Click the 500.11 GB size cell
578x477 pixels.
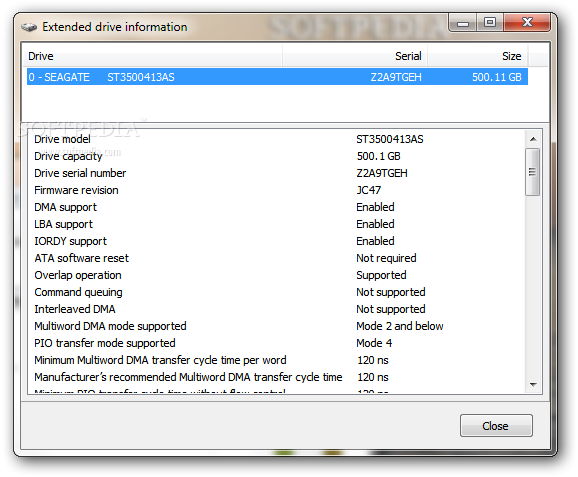(x=497, y=77)
